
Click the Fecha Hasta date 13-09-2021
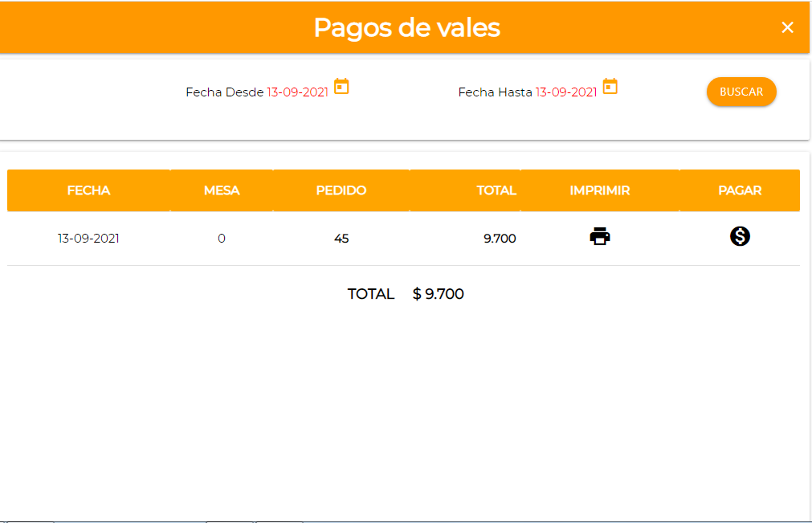pos(566,92)
